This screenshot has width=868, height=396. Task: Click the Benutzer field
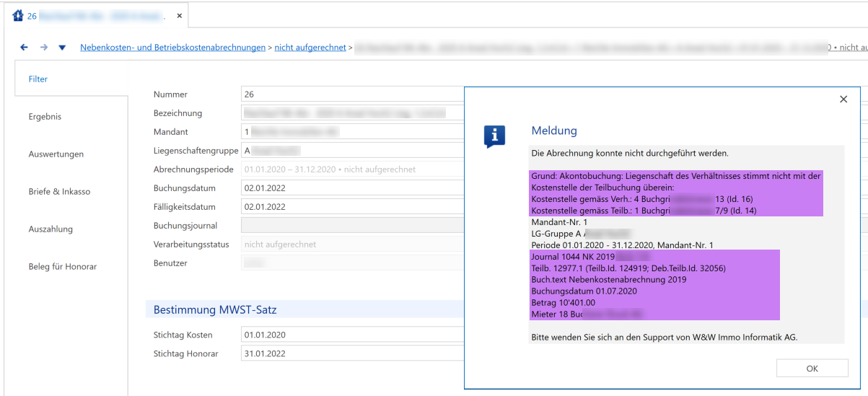(352, 263)
